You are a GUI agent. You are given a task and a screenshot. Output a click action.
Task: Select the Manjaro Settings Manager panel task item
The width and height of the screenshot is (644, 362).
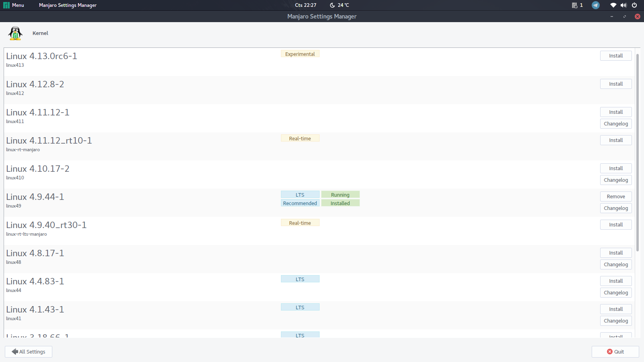click(x=68, y=5)
